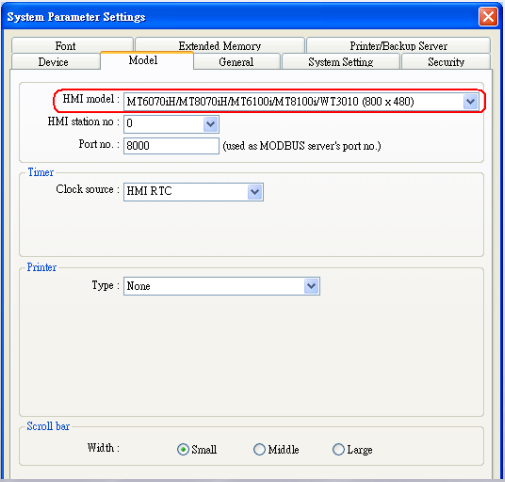Open the Security tab
Screen dimensions: 505x482
point(446,62)
